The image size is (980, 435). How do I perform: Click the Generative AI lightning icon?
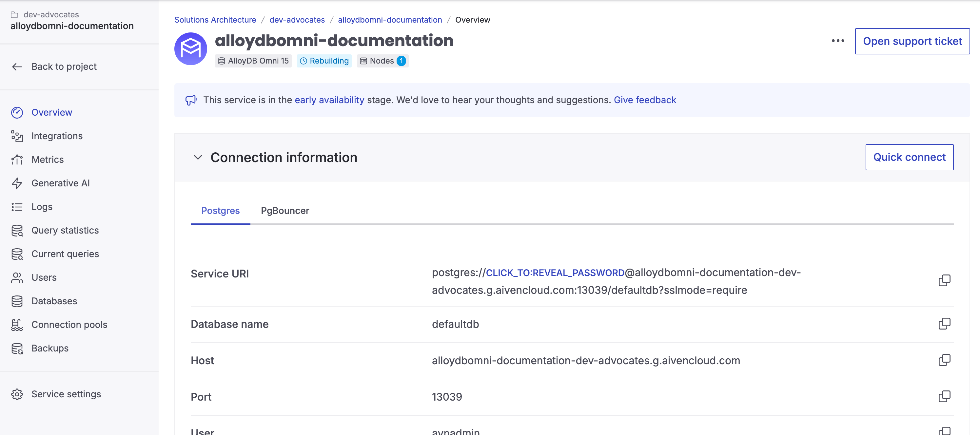pos(17,183)
